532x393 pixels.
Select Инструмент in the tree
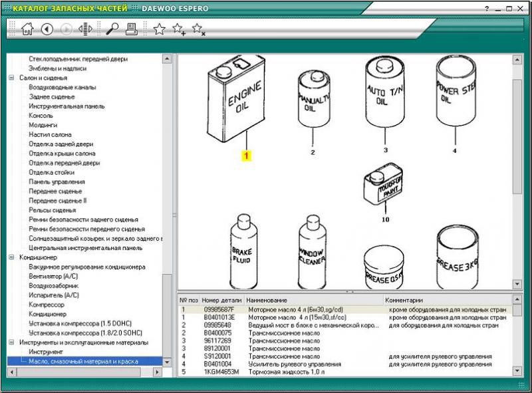pyautogui.click(x=46, y=352)
